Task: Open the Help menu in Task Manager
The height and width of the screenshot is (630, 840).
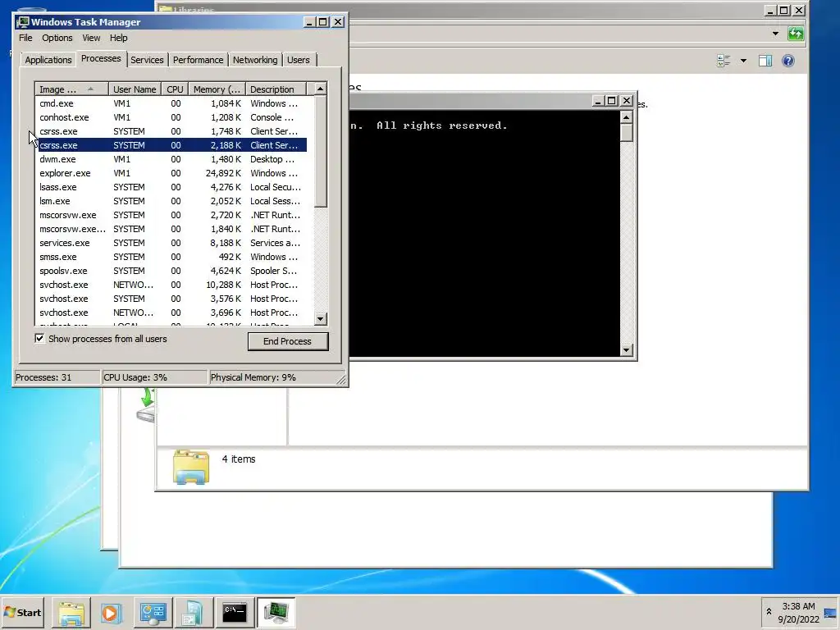Action: 118,38
